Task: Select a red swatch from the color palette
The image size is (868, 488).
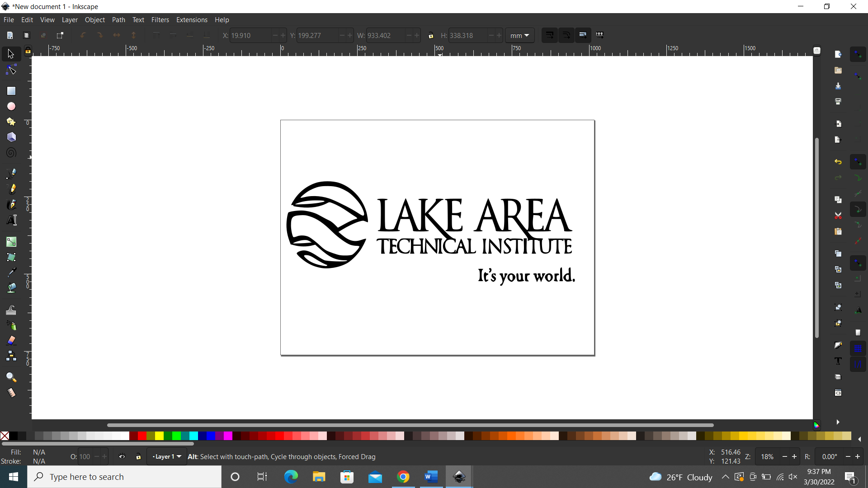Action: pyautogui.click(x=141, y=436)
